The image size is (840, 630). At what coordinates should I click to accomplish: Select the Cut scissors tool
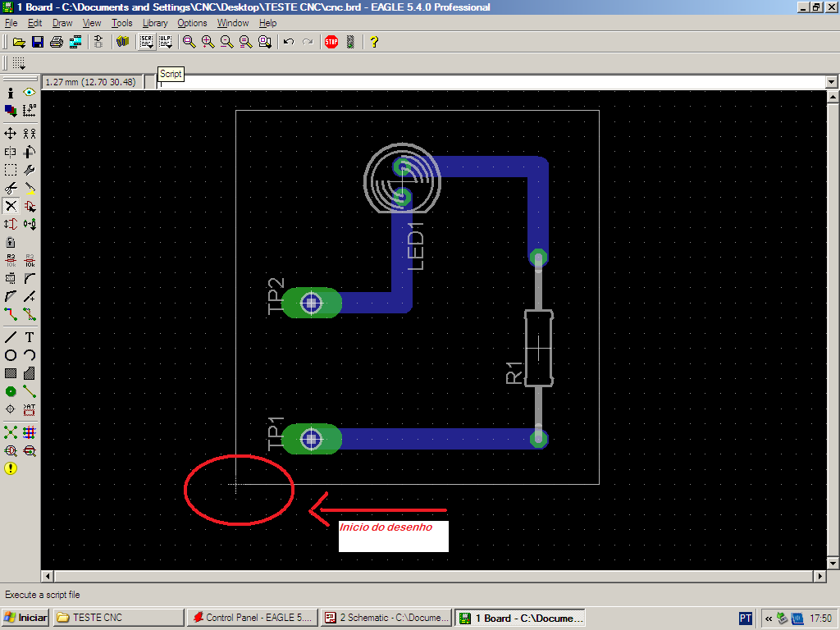[10, 188]
